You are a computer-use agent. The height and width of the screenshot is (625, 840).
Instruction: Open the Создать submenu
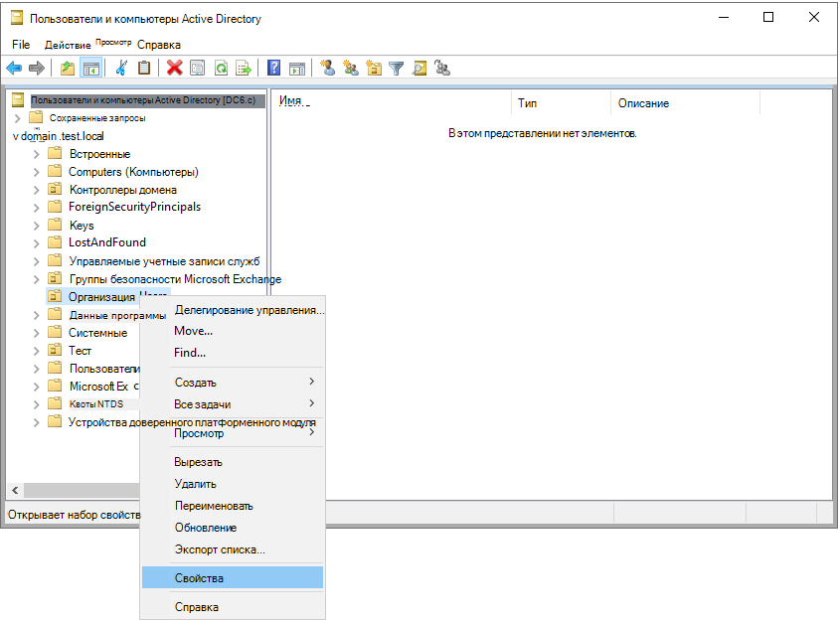click(233, 383)
